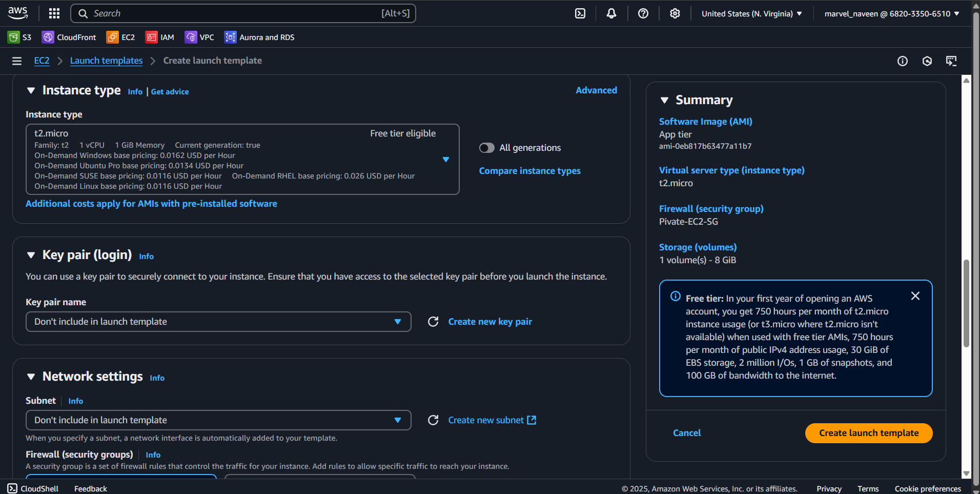Image resolution: width=980 pixels, height=494 pixels.
Task: Collapse the Network settings section
Action: pos(31,377)
